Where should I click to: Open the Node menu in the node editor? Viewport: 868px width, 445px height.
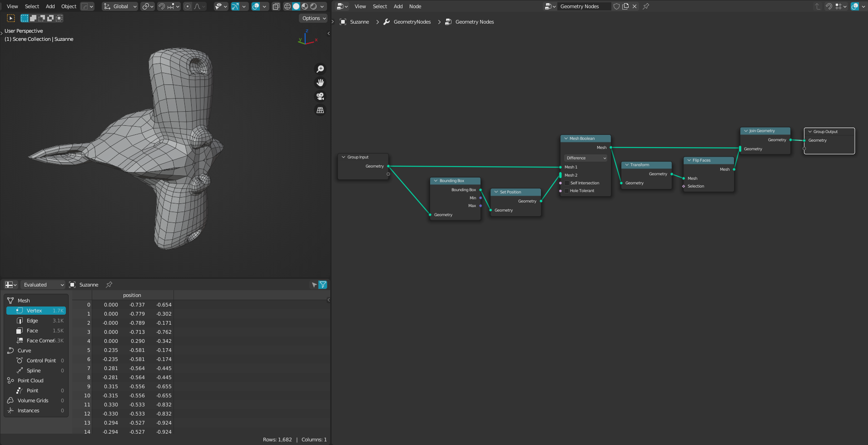click(415, 6)
